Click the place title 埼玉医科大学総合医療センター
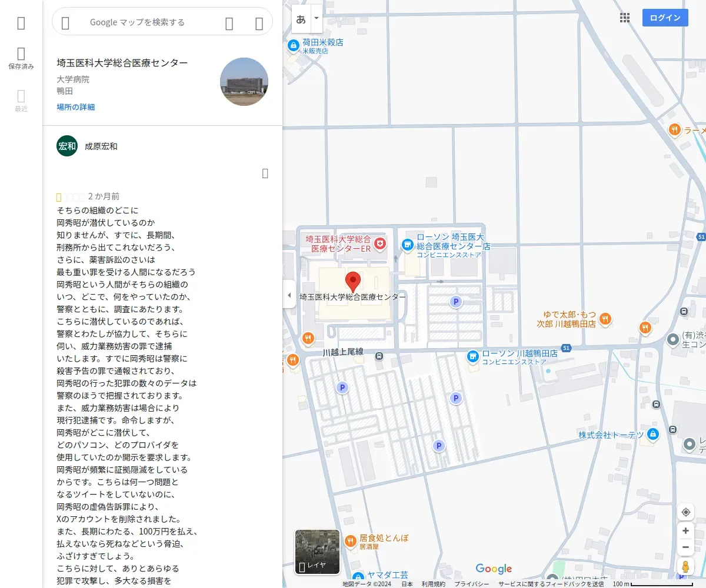 [122, 63]
